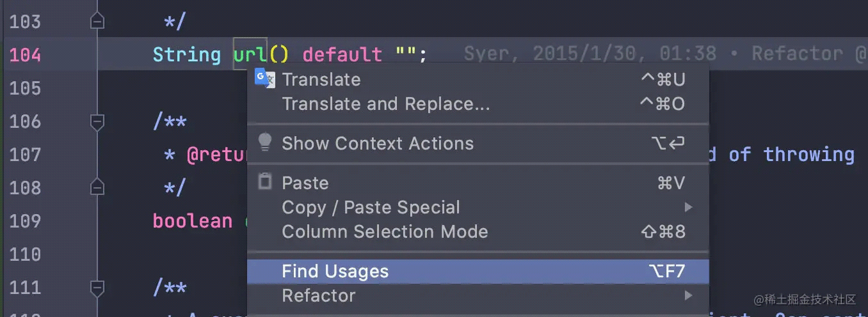Screen dimensions: 868x317
Task: Click line number 110 in the gutter
Action: [x=26, y=254]
